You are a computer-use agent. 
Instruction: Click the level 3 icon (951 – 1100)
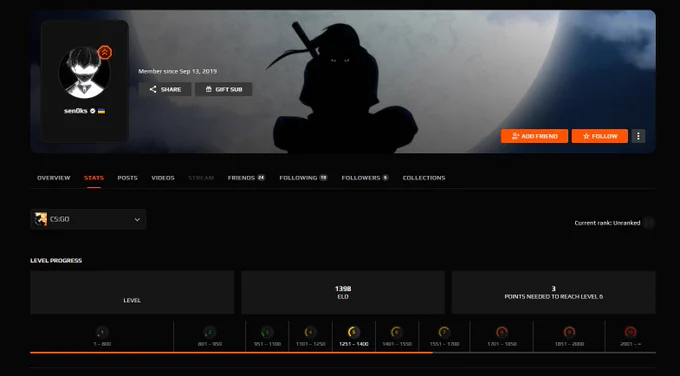click(267, 333)
